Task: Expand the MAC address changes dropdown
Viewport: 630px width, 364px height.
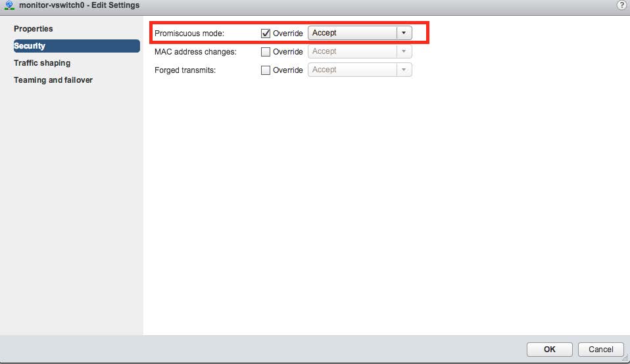Action: point(404,51)
